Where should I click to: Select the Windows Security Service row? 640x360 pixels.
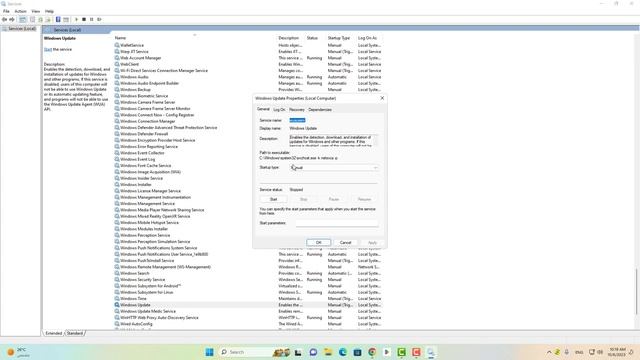(248, 280)
